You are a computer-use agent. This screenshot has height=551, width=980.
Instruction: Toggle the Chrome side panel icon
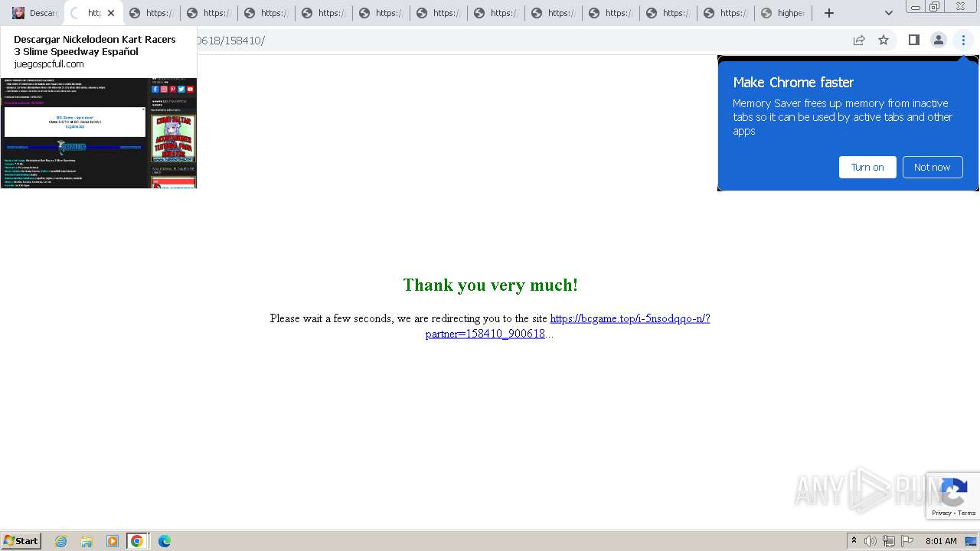pyautogui.click(x=913, y=41)
